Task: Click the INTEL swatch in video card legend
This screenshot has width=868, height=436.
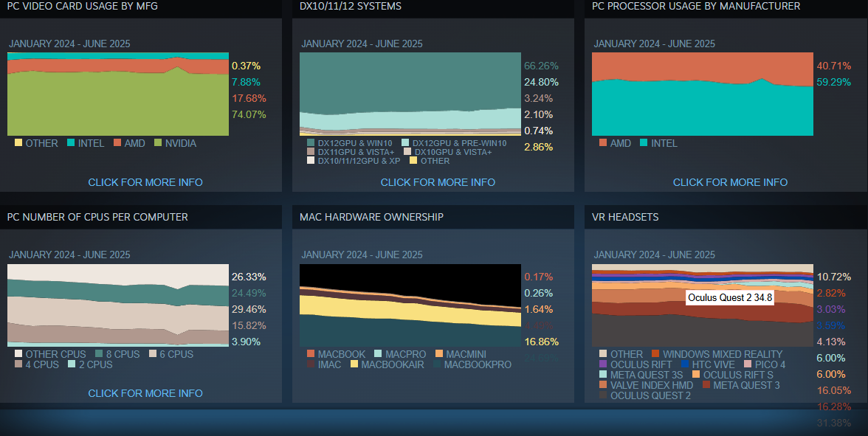Action: [71, 143]
